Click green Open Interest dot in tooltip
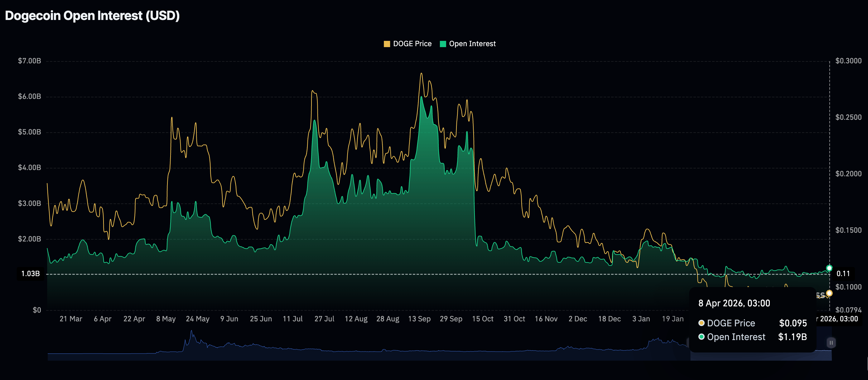This screenshot has width=868, height=380. point(701,337)
